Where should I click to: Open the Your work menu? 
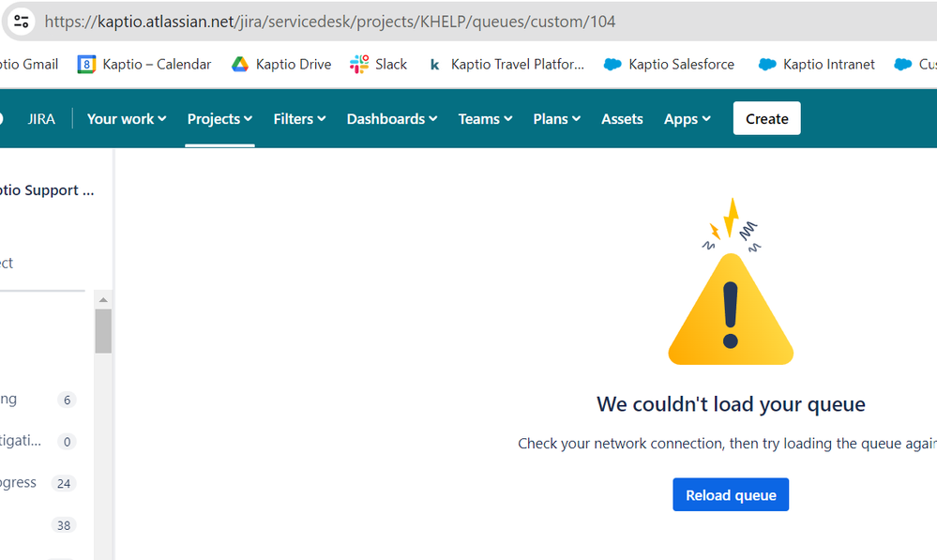point(126,118)
